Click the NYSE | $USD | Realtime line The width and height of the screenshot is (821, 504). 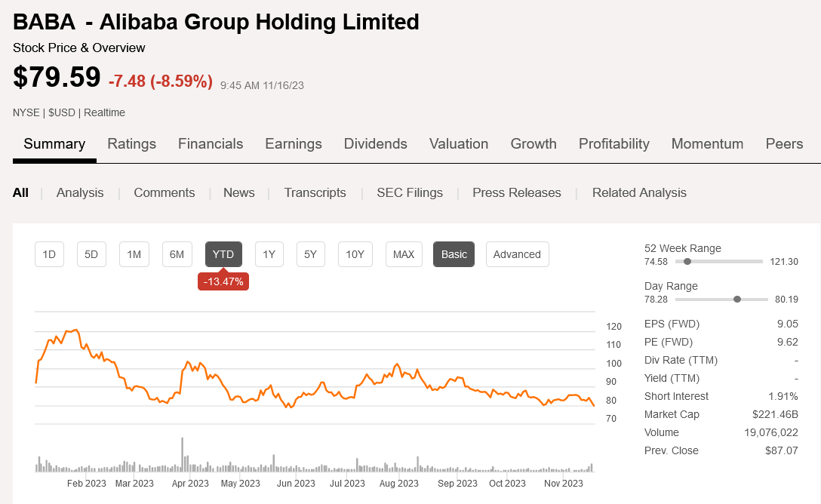click(69, 112)
